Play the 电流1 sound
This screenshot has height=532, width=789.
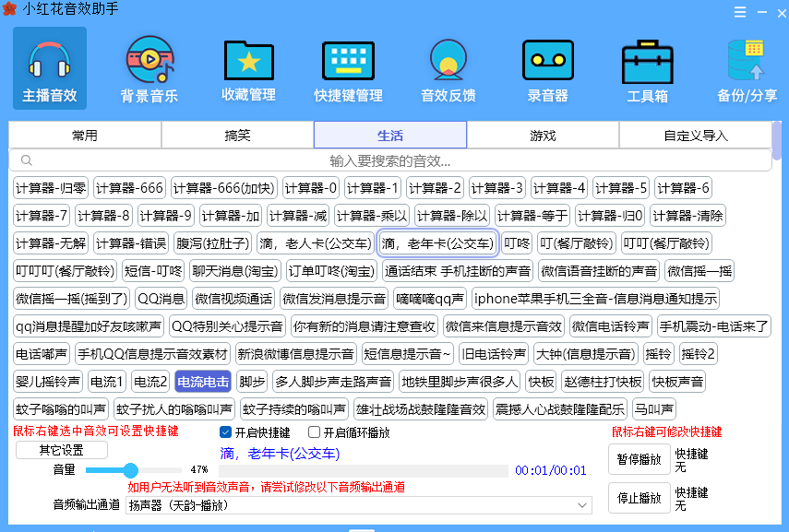tap(107, 382)
